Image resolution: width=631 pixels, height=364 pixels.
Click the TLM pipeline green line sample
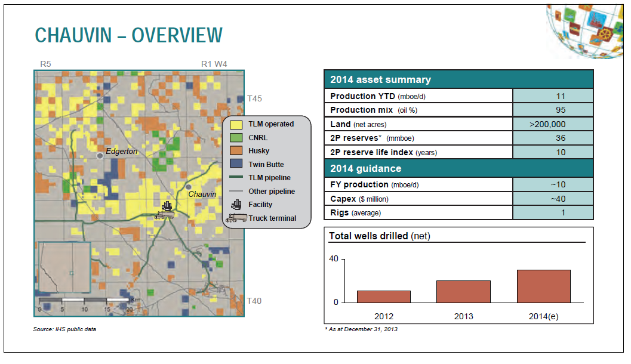click(x=236, y=177)
